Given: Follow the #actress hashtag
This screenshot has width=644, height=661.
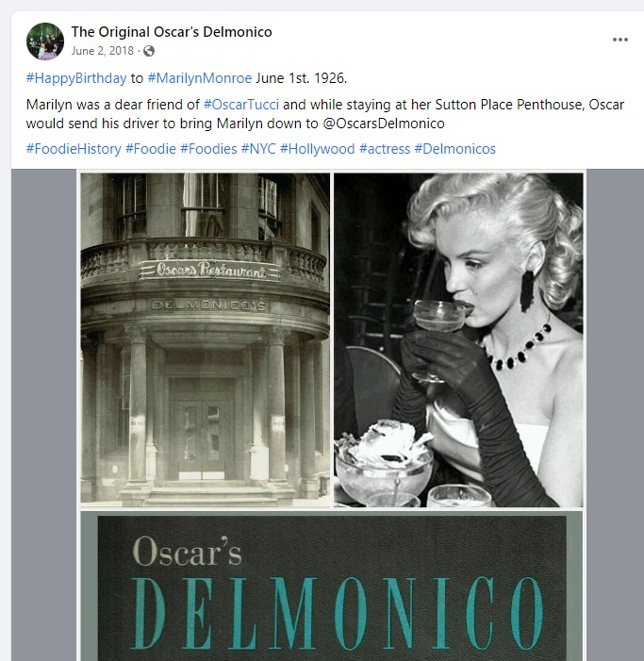Looking at the screenshot, I should (385, 149).
